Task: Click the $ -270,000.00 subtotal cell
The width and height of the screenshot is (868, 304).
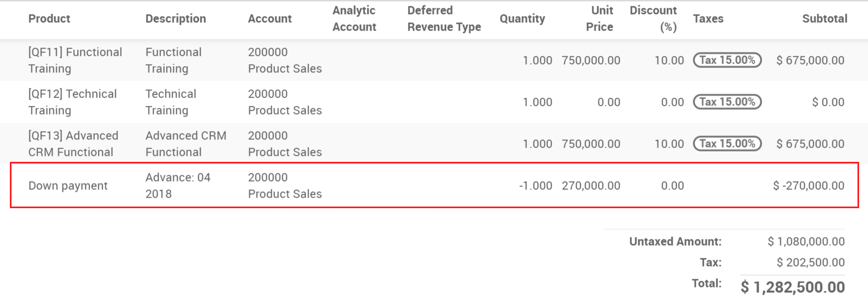Action: (x=808, y=186)
